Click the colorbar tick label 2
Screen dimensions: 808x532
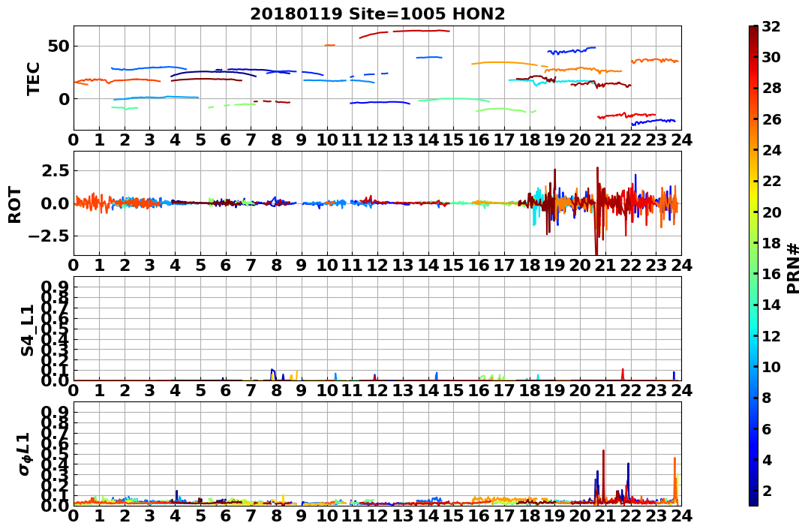click(x=767, y=490)
